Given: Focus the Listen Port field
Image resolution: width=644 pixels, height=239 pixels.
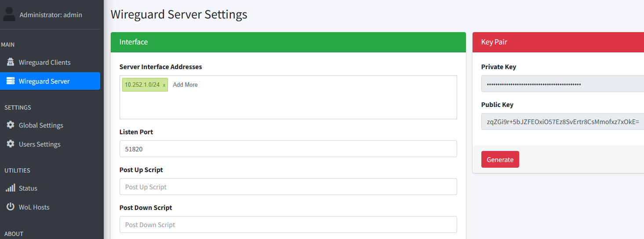Looking at the screenshot, I should pyautogui.click(x=288, y=149).
